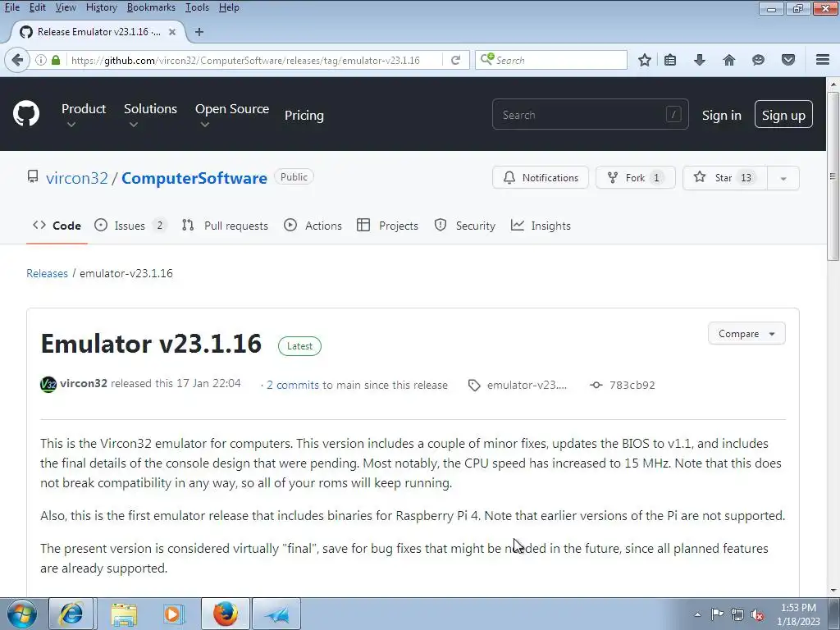Image resolution: width=840 pixels, height=630 pixels.
Task: Go to the Releases breadcrumb link
Action: 47,273
